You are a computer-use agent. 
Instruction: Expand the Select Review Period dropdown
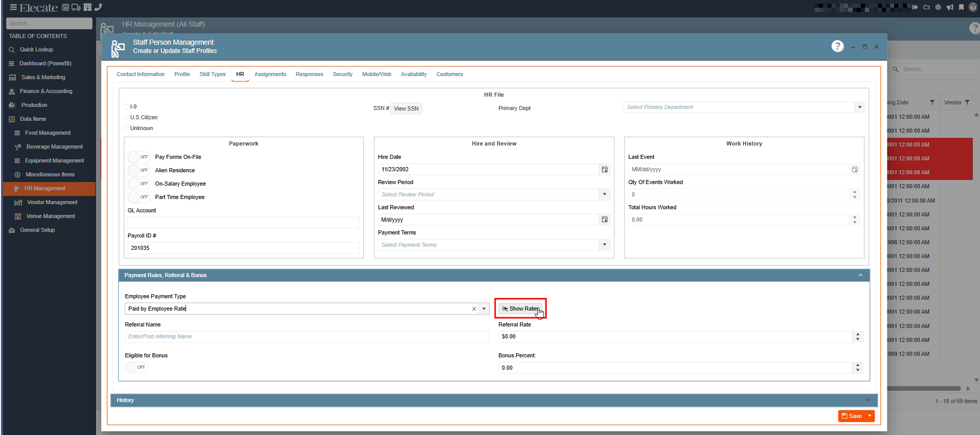605,194
